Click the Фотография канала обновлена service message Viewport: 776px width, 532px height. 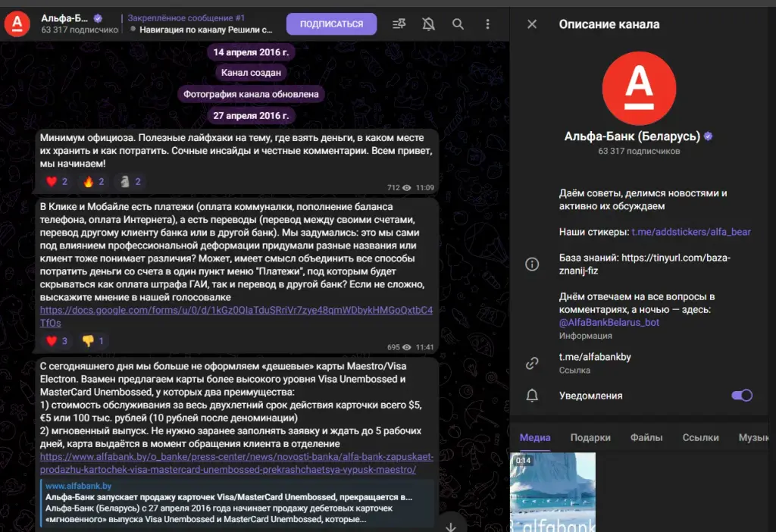[251, 94]
